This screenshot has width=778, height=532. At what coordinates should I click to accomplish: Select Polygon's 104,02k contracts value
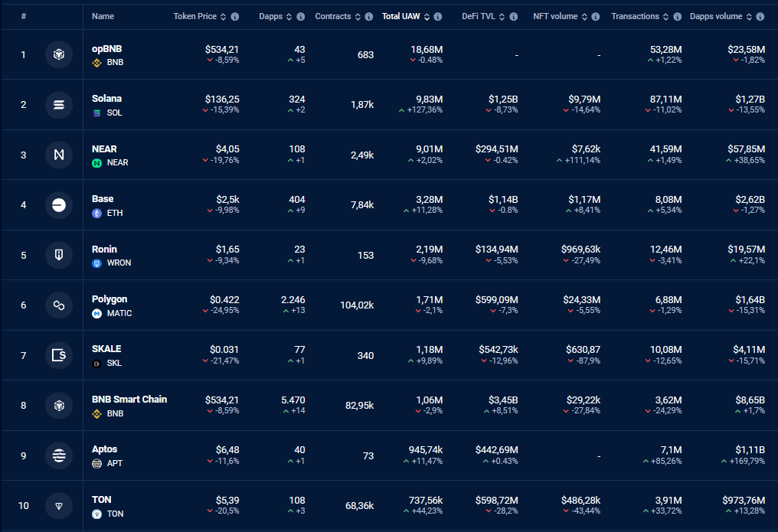pos(357,305)
